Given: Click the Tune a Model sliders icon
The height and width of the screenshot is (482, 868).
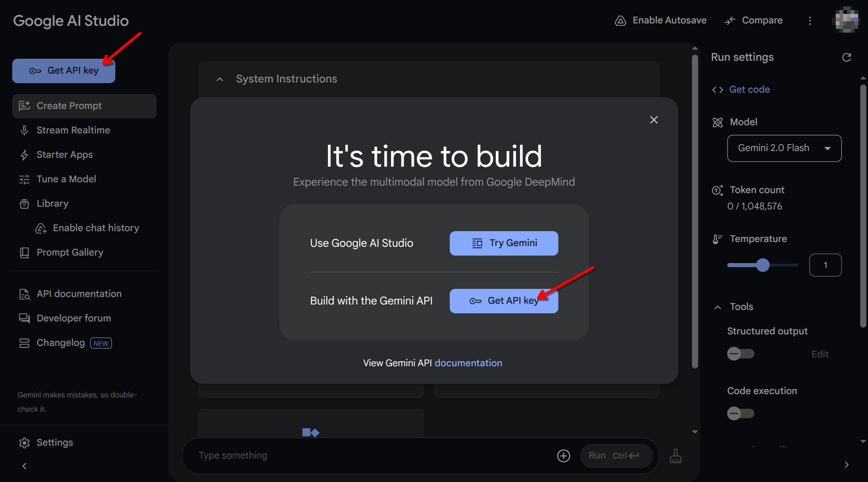Looking at the screenshot, I should pyautogui.click(x=24, y=180).
